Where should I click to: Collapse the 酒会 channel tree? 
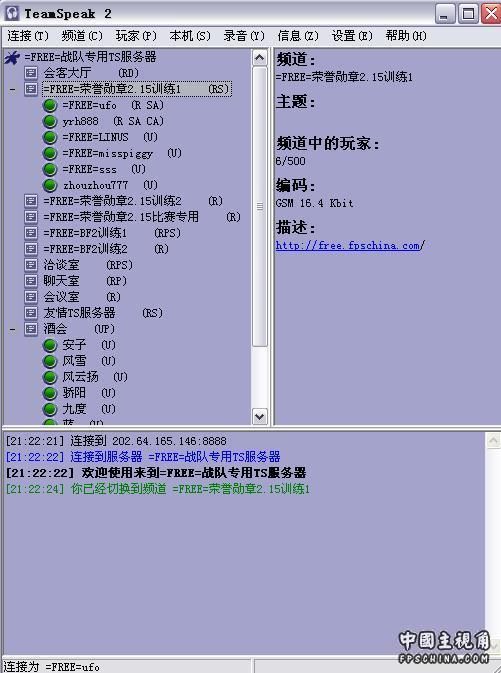coord(12,330)
